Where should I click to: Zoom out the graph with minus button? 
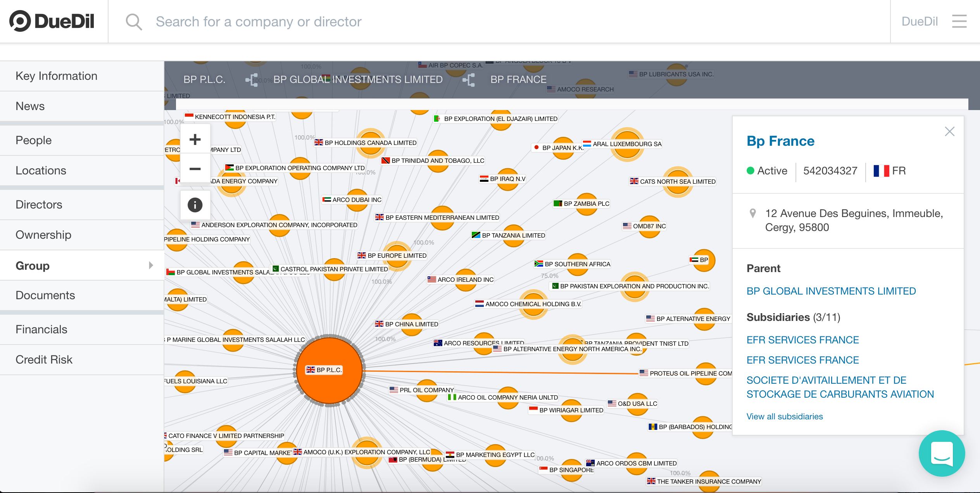195,169
